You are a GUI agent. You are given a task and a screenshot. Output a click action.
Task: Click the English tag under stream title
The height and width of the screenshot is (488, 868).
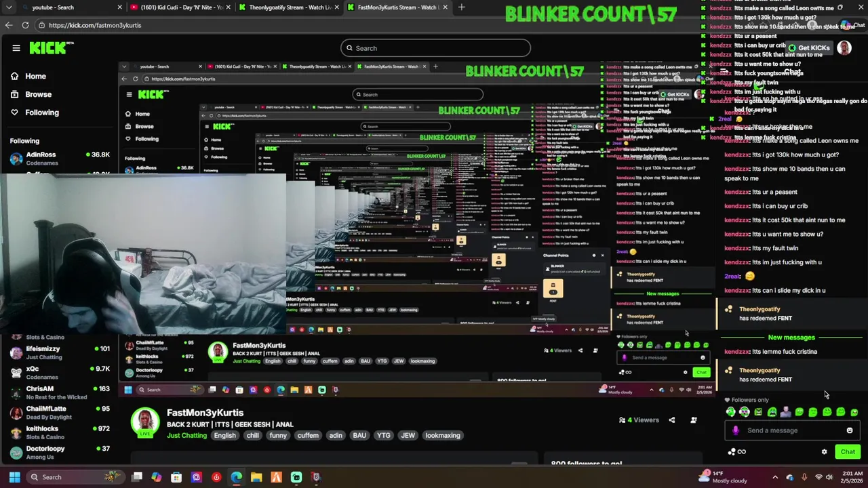224,436
